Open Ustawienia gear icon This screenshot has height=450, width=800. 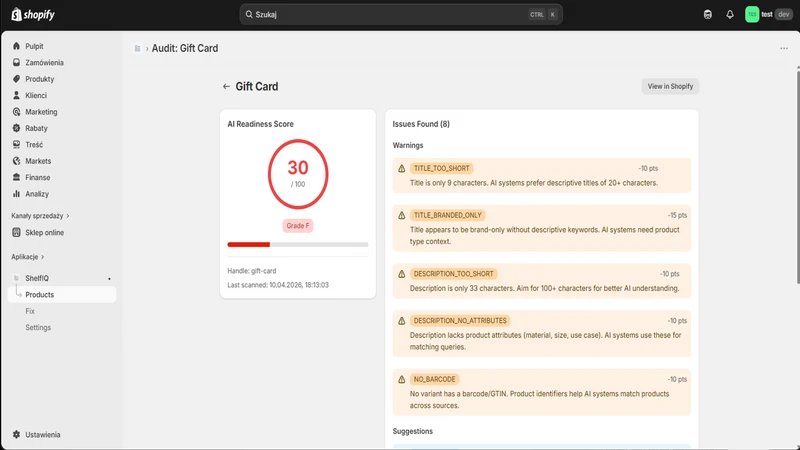(x=16, y=434)
